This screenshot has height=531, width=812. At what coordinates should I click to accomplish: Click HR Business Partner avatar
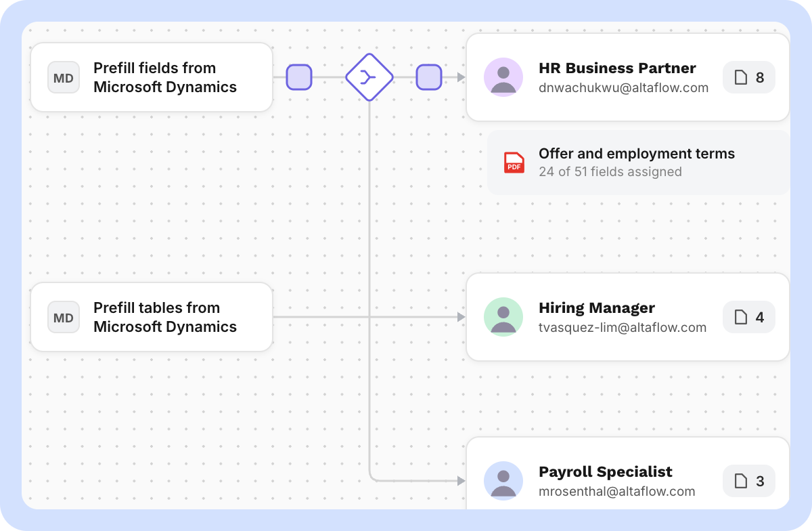tap(503, 77)
